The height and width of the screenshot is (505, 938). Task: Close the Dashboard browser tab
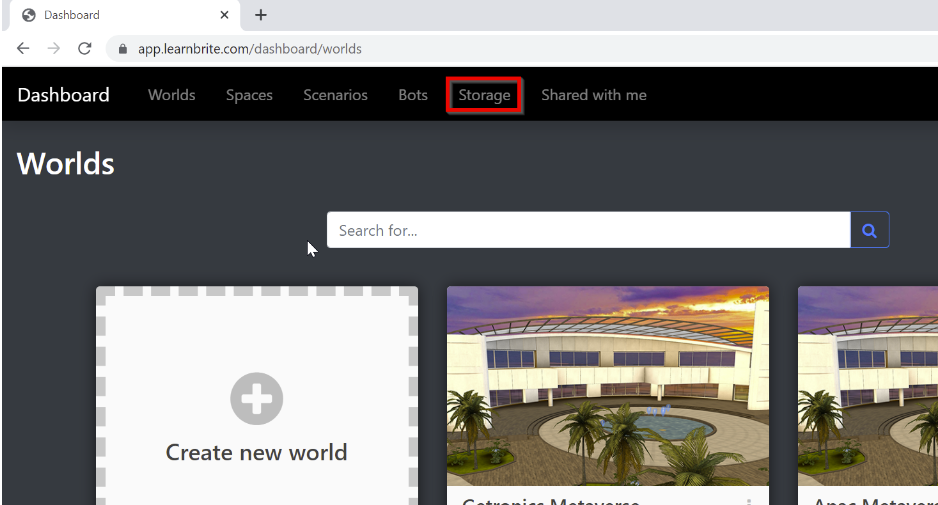(224, 15)
